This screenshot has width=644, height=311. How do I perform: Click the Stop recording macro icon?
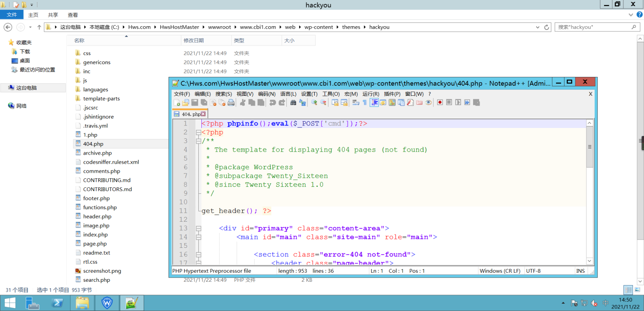tap(449, 102)
